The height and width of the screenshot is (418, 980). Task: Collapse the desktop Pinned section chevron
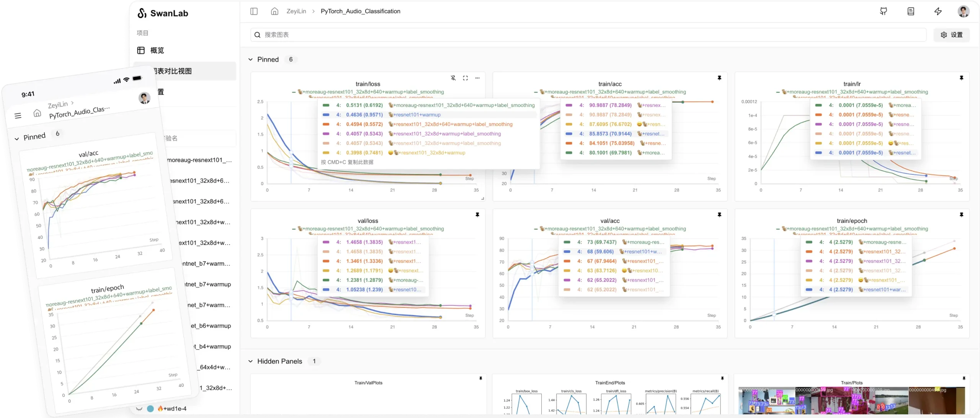(250, 59)
